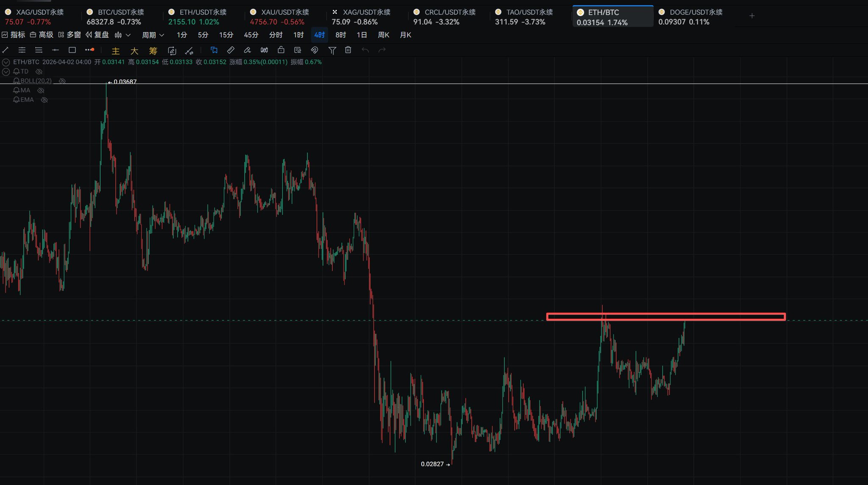The width and height of the screenshot is (868, 485).
Task: Toggle visibility of MA indicator
Action: coord(41,90)
